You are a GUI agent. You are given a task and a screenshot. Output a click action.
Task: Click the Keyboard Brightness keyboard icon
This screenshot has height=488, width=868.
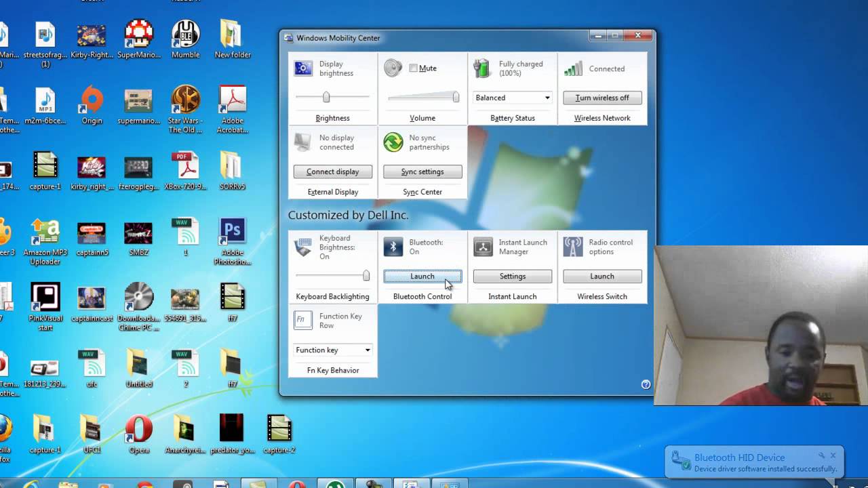pyautogui.click(x=303, y=247)
